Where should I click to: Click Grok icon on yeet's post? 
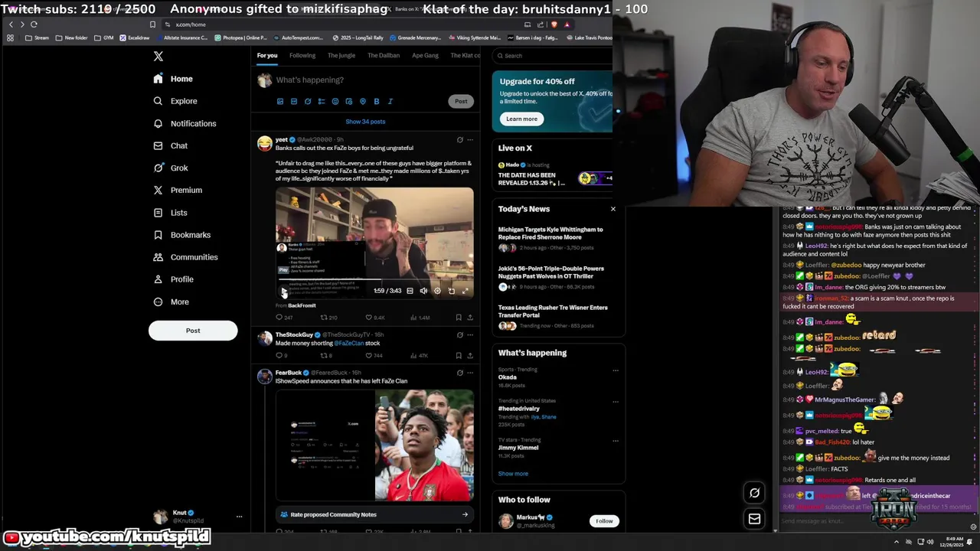[x=459, y=140]
